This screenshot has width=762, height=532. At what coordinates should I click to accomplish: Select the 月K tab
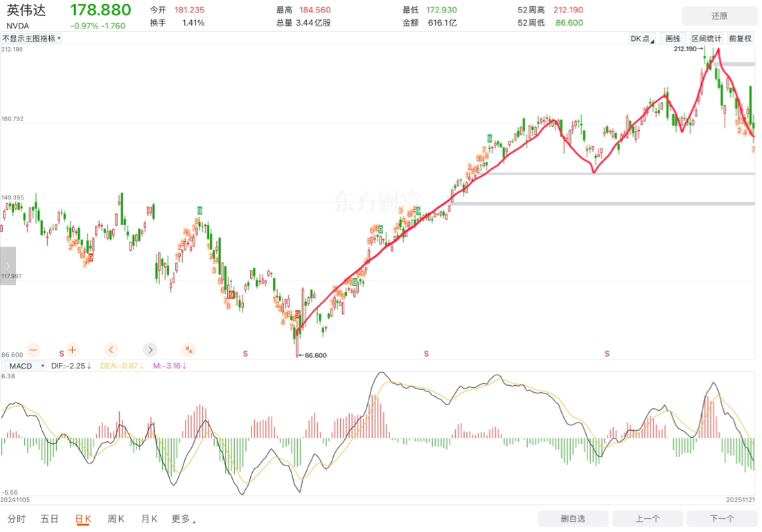click(149, 519)
